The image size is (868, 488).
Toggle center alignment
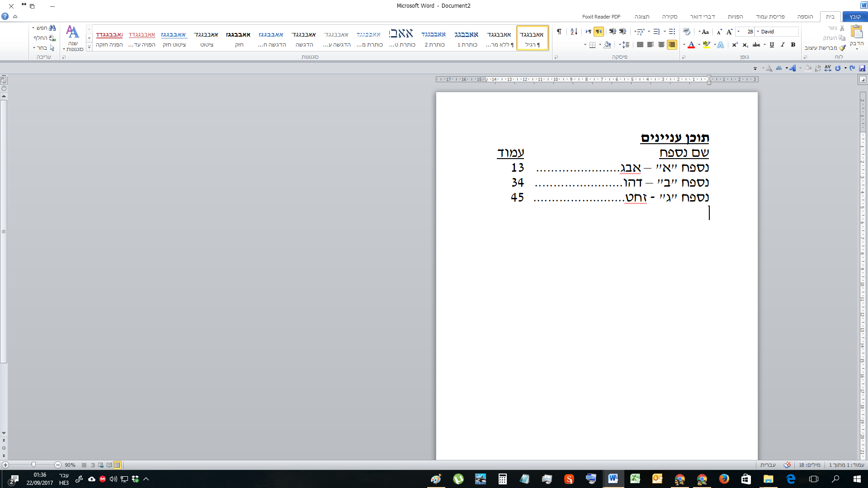(661, 45)
